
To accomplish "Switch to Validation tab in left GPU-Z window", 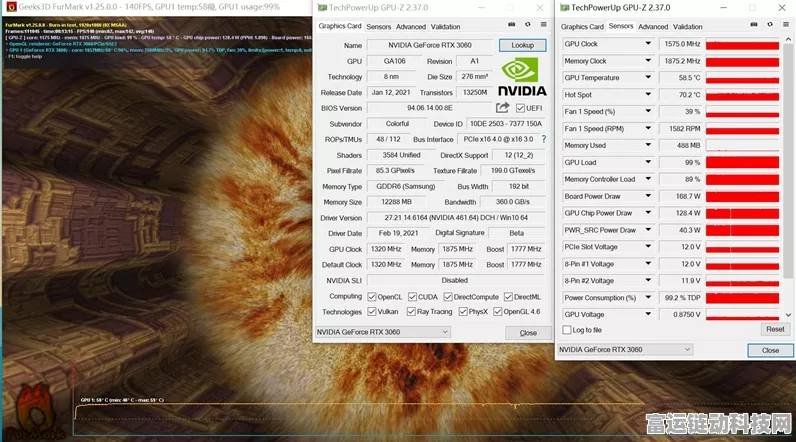I will tap(445, 26).
